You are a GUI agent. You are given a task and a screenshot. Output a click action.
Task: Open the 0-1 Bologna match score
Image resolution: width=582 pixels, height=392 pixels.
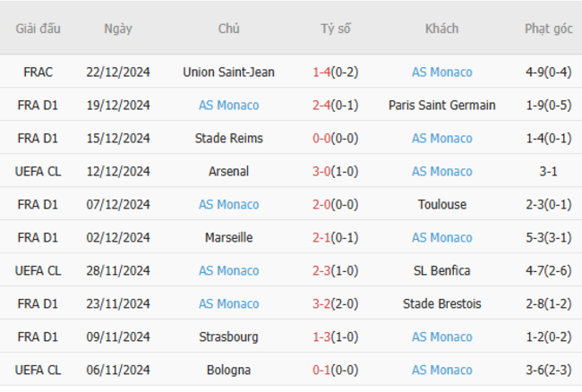pos(321,370)
